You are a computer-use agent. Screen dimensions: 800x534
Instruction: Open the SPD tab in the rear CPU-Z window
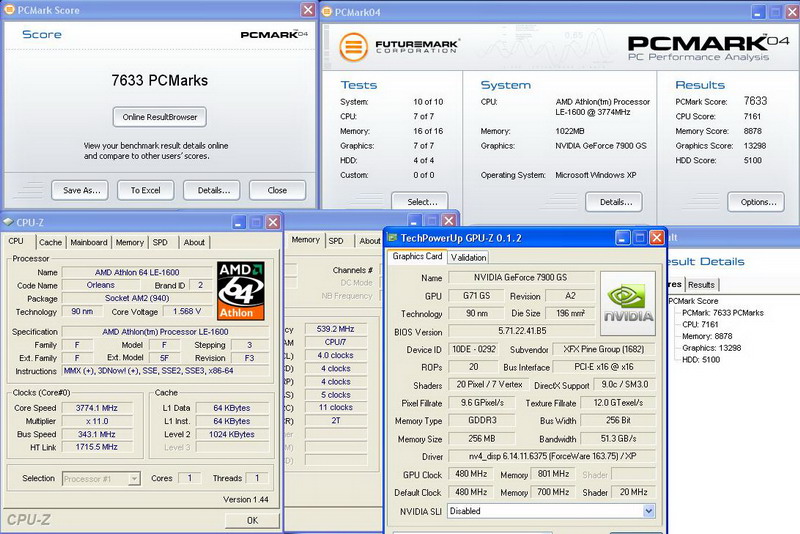pyautogui.click(x=336, y=241)
